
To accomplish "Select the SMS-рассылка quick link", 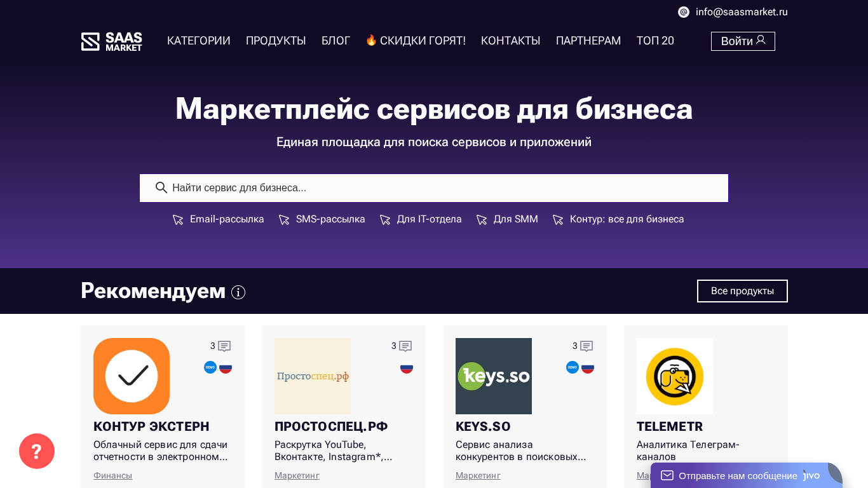I will coord(322,219).
